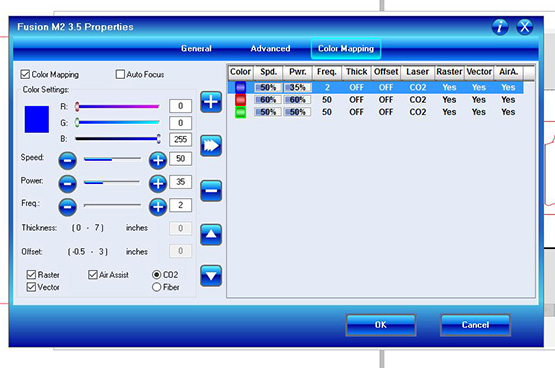The height and width of the screenshot is (368, 555).
Task: Click the Power value field showing 35
Action: (181, 182)
